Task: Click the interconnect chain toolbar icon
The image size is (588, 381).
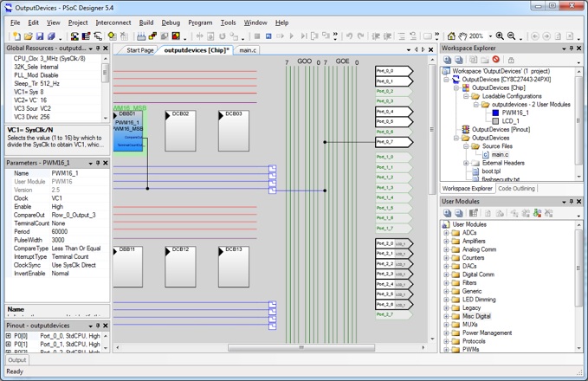Action: click(98, 36)
